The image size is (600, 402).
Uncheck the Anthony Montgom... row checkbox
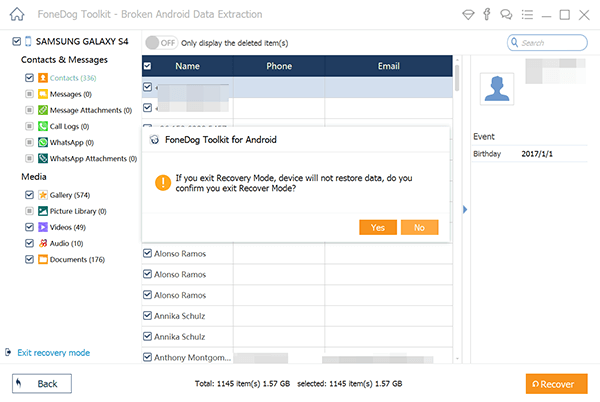[147, 357]
